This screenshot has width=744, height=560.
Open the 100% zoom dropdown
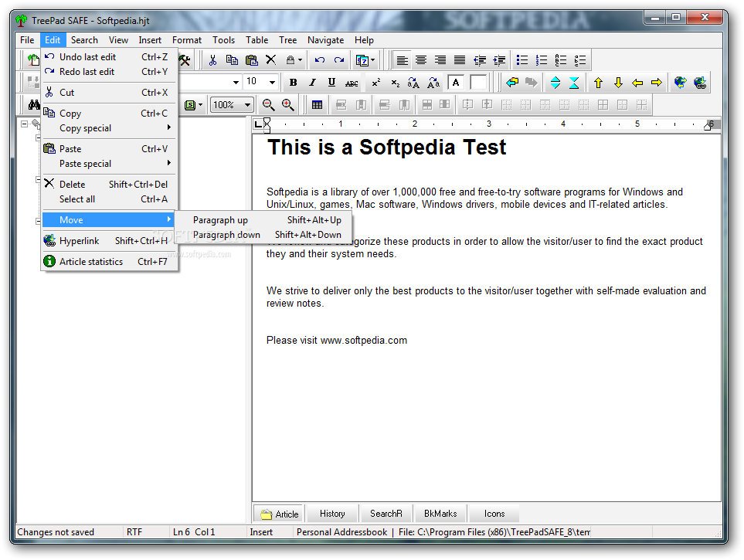247,105
